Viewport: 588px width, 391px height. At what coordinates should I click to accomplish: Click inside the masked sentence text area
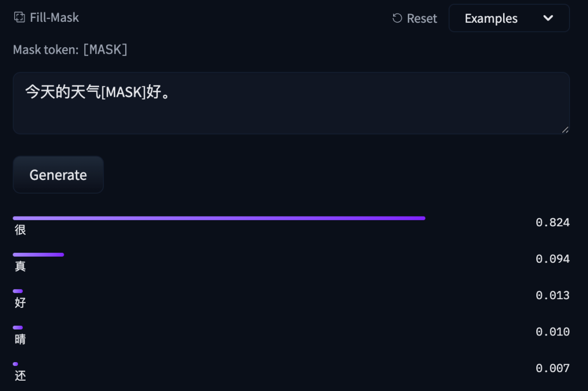(291, 103)
